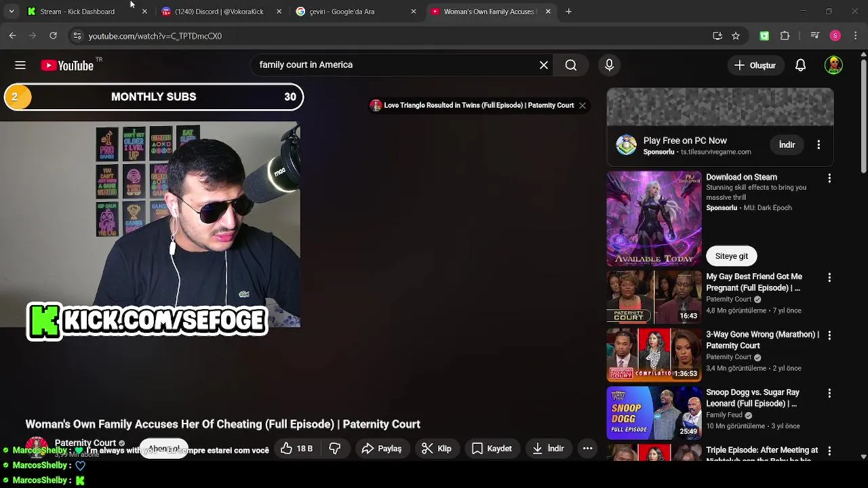The width and height of the screenshot is (868, 488).
Task: Open 3-Way Gone Wrong Marathon thumbnail
Action: click(x=654, y=354)
